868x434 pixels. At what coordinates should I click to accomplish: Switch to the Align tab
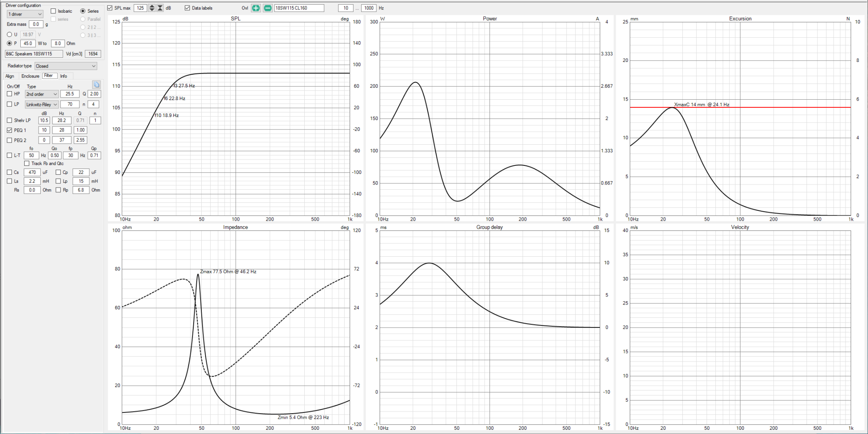(x=10, y=76)
